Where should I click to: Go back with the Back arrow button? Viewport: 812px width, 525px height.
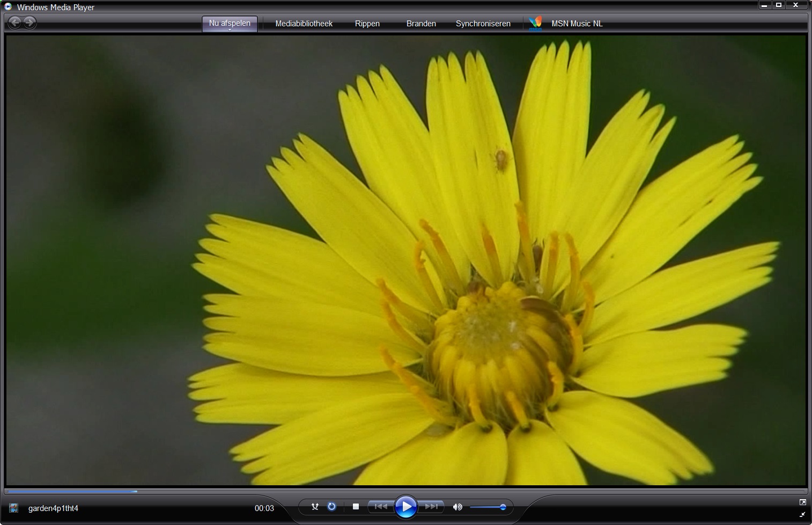pyautogui.click(x=15, y=23)
